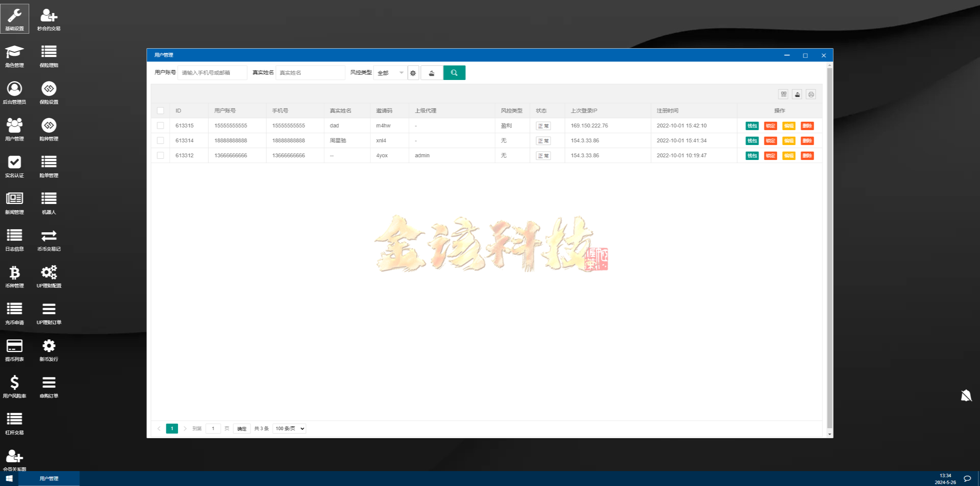Open 保险理赔 list icon

(x=49, y=55)
